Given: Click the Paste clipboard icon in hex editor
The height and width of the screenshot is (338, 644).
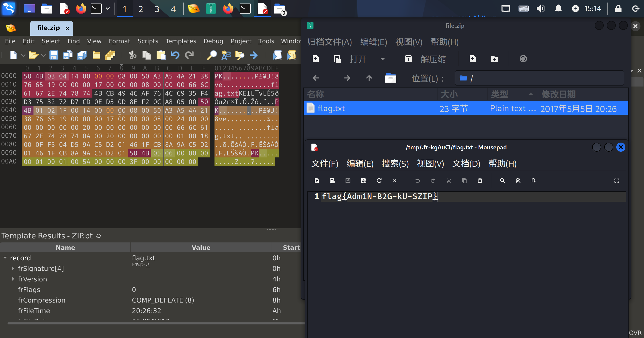Looking at the screenshot, I should pos(161,55).
